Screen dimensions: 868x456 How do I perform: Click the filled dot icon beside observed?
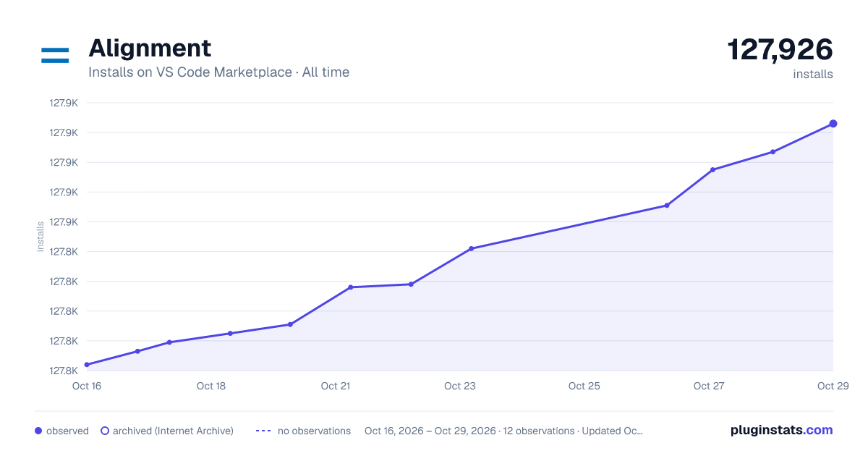38,431
